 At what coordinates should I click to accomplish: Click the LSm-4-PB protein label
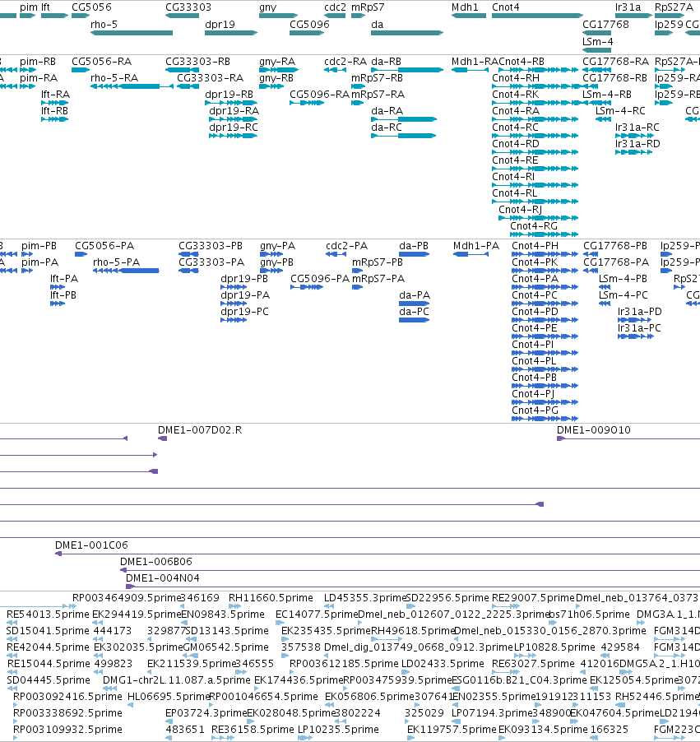(623, 278)
